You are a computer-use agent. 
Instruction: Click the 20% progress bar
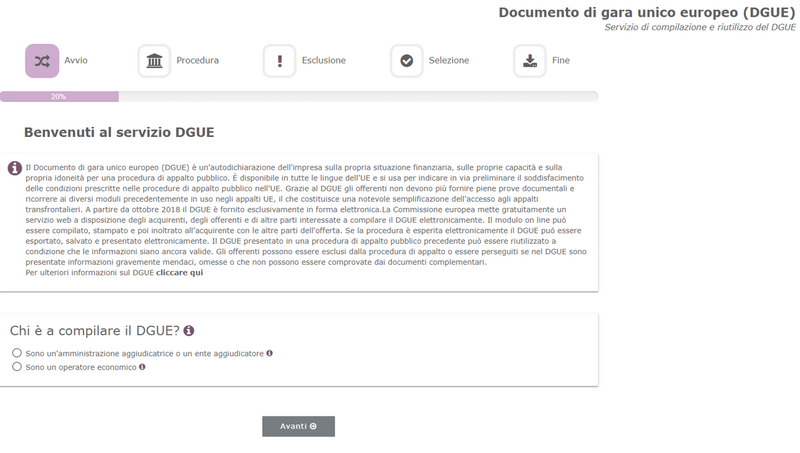pos(59,97)
